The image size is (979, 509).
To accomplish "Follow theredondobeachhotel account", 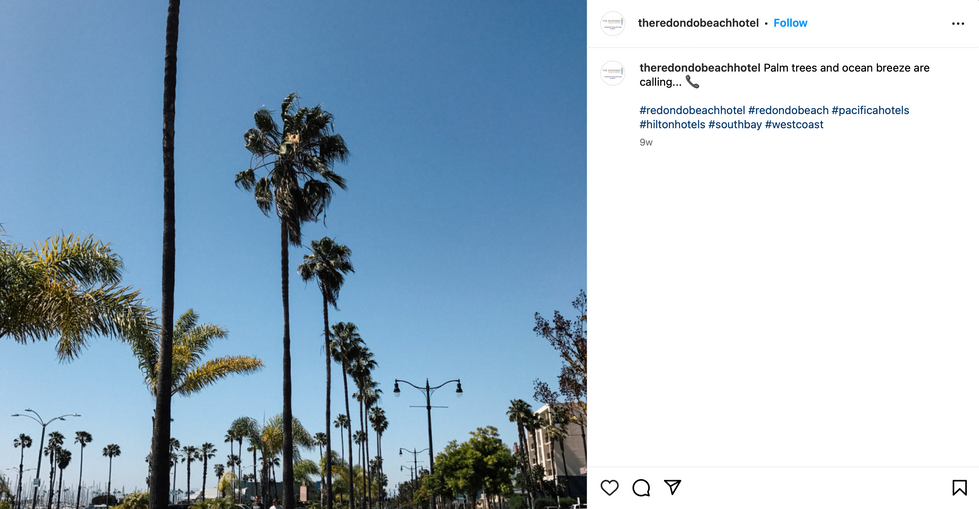I will 790,23.
